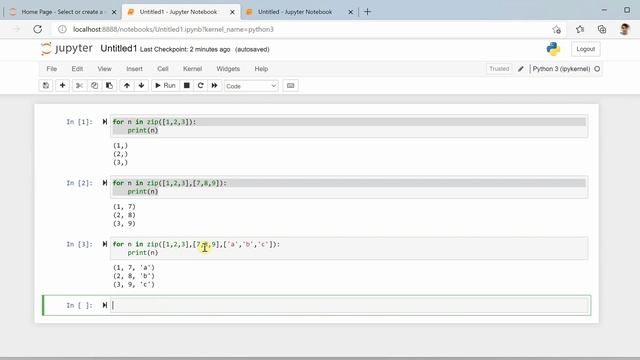Click the Logout button
Screen dimensions: 640x360
coord(585,49)
